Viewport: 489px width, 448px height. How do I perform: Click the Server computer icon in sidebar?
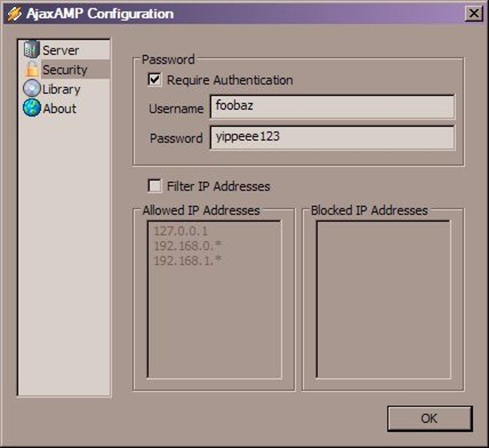click(32, 49)
